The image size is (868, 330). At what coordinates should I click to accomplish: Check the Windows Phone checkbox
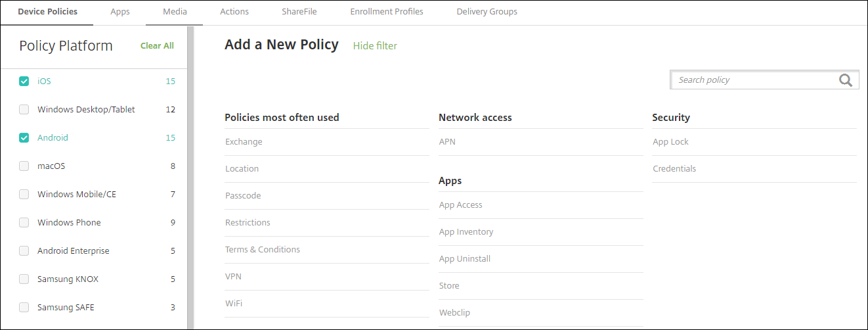[24, 223]
